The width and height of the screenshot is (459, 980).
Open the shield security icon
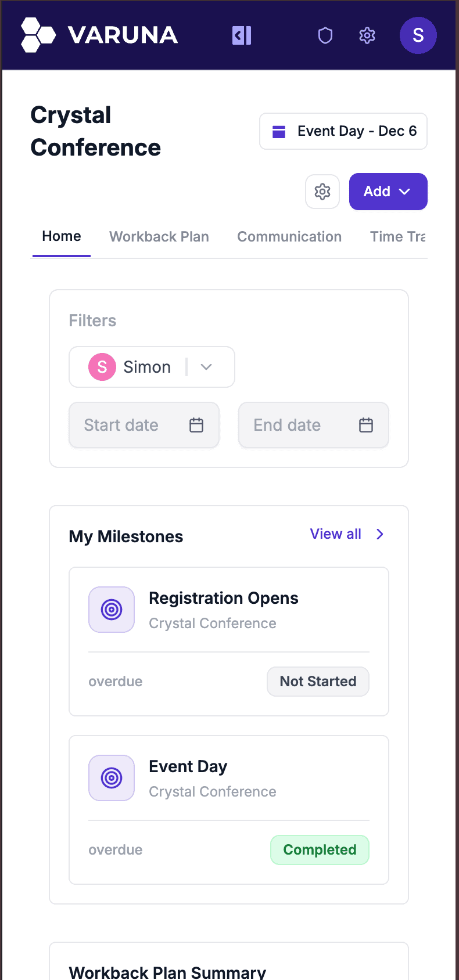pyautogui.click(x=325, y=35)
